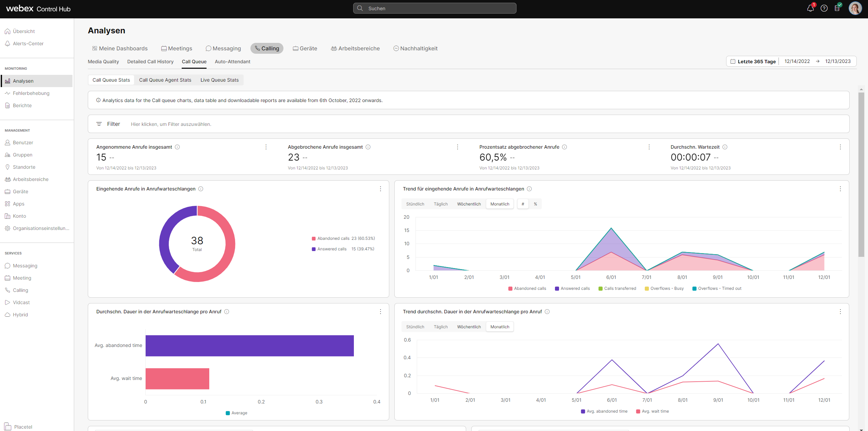The width and height of the screenshot is (868, 431).
Task: Switch to the Auto-Attendant tab
Action: coord(232,62)
